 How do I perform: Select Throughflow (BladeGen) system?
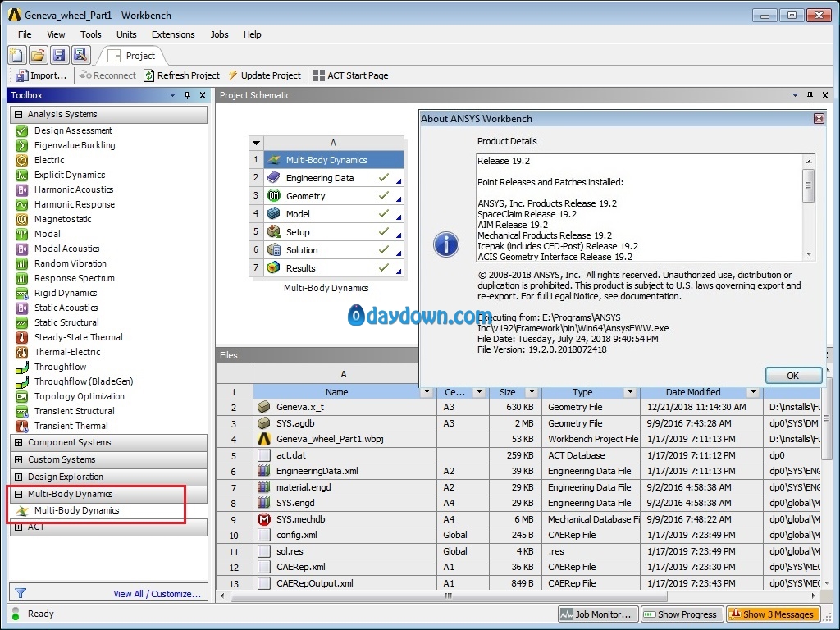(x=84, y=381)
